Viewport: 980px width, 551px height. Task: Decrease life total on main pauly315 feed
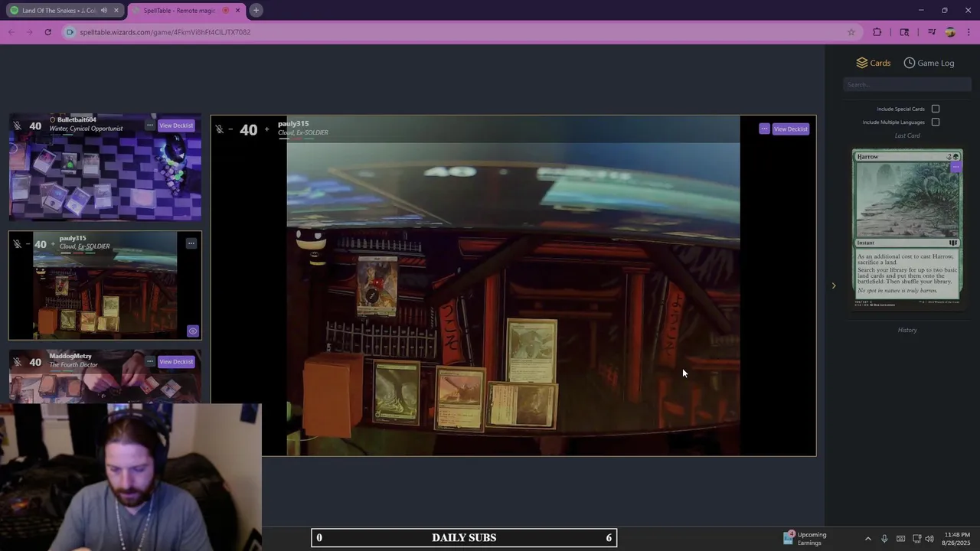230,129
